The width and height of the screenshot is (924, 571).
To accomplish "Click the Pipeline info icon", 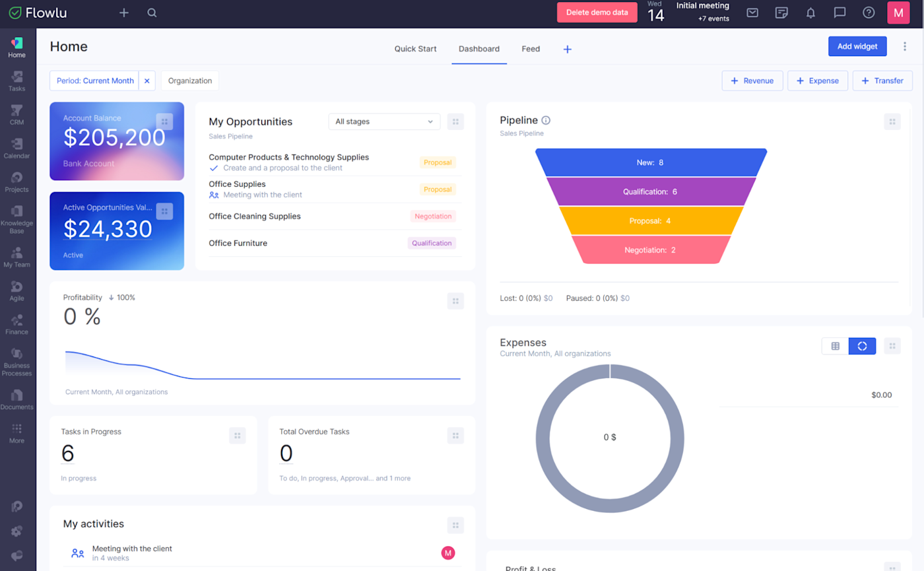I will tap(546, 120).
